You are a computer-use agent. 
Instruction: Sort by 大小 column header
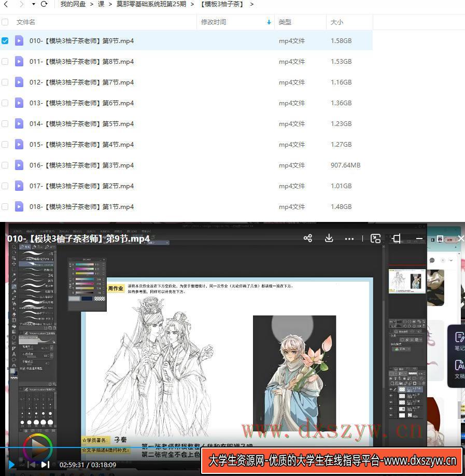click(336, 22)
